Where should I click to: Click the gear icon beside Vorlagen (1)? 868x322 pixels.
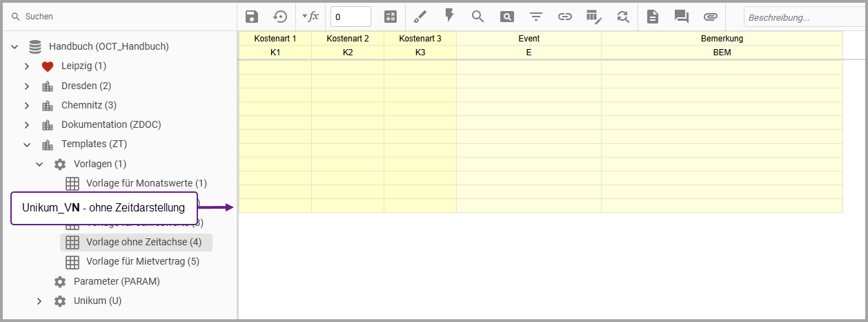click(60, 164)
